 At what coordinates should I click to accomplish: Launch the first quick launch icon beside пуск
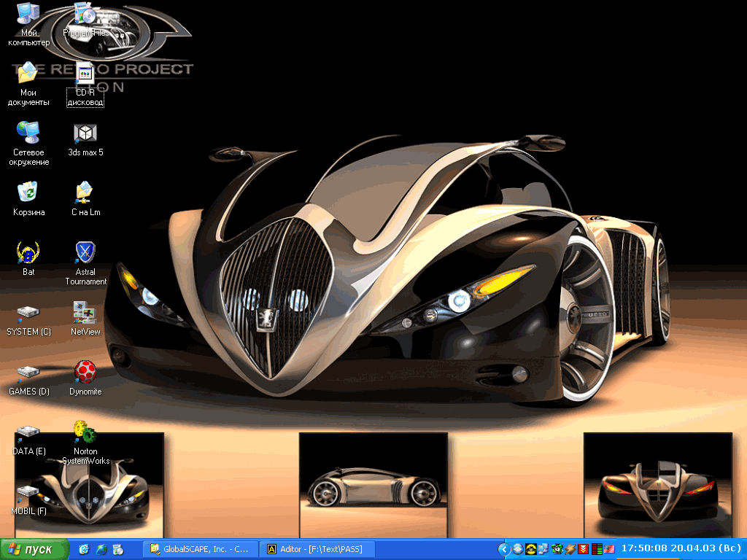[x=85, y=550]
